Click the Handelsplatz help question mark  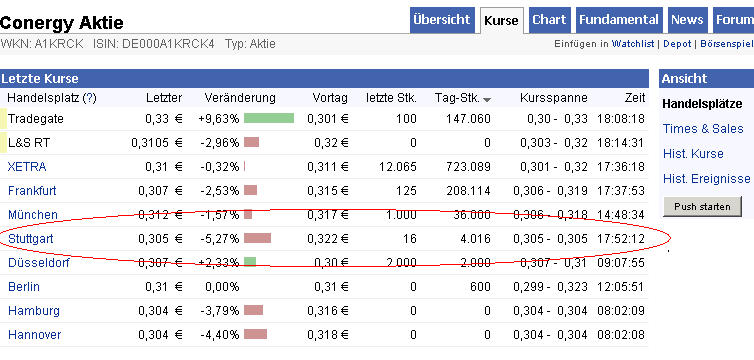(89, 98)
